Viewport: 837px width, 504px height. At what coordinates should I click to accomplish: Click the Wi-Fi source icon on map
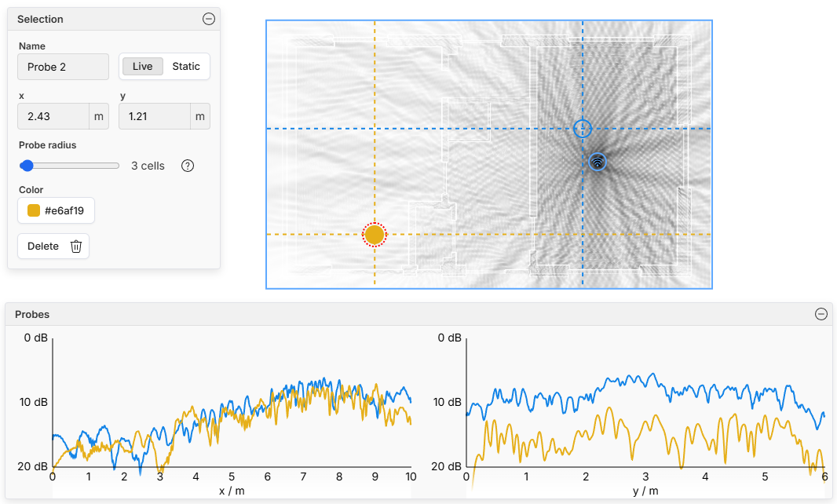[x=598, y=162]
